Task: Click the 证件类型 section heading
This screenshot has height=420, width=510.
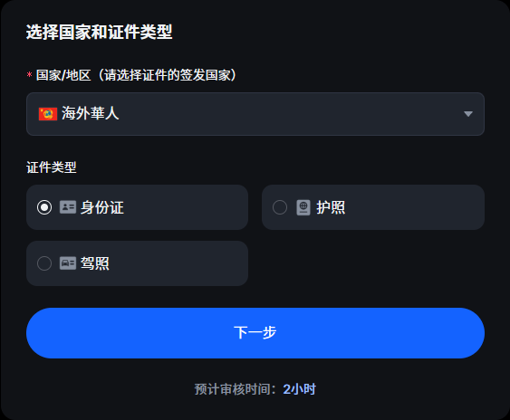Action: tap(52, 167)
